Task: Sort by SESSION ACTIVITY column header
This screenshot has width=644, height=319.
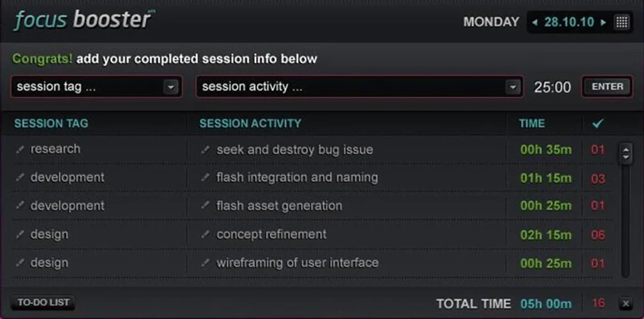Action: [x=250, y=123]
